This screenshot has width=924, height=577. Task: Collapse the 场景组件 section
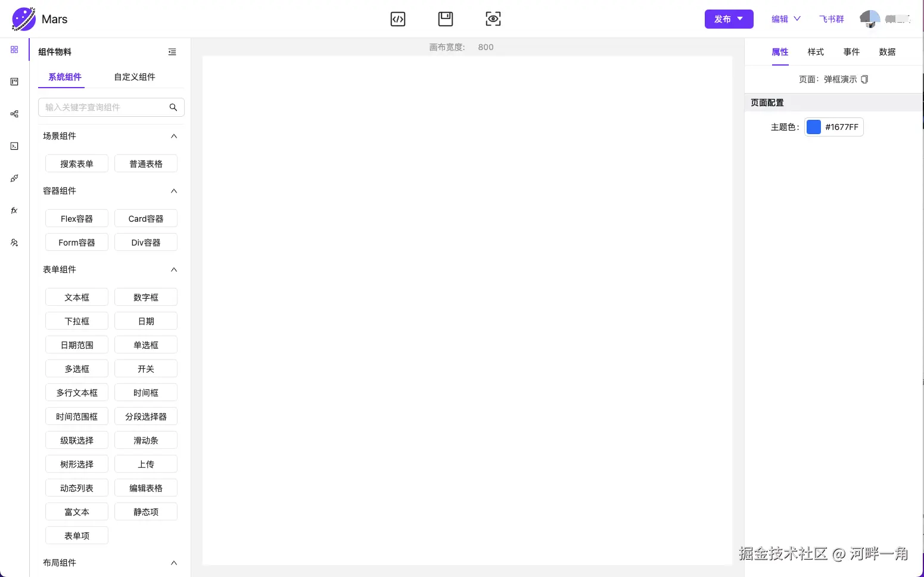(174, 136)
